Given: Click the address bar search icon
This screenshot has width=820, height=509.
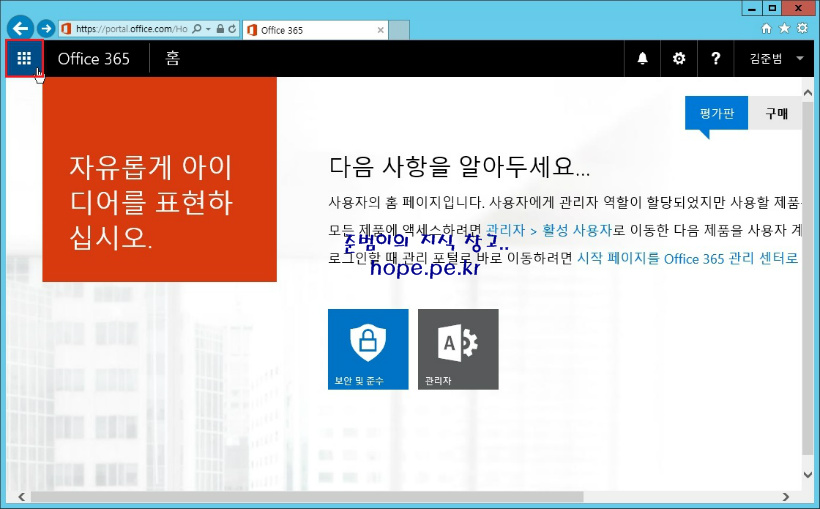Looking at the screenshot, I should click(x=197, y=29).
